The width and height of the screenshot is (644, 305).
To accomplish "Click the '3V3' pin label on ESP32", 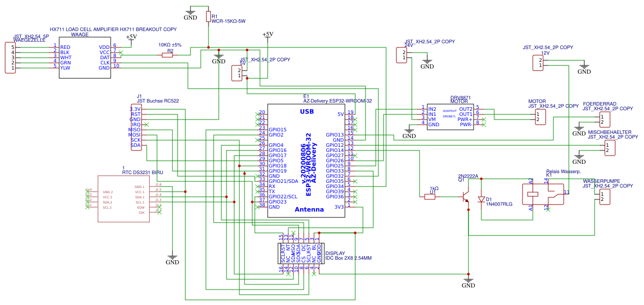I will [x=339, y=207].
